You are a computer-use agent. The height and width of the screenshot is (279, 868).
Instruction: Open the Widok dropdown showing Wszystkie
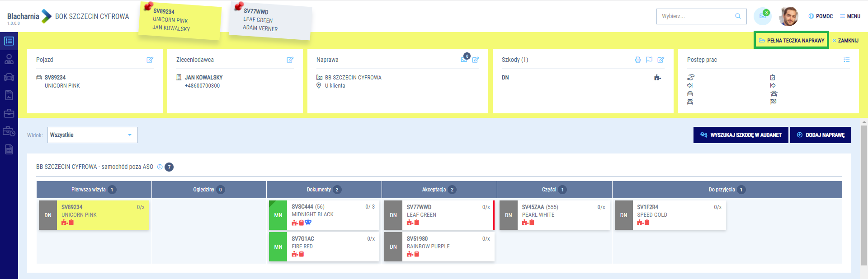pos(92,135)
